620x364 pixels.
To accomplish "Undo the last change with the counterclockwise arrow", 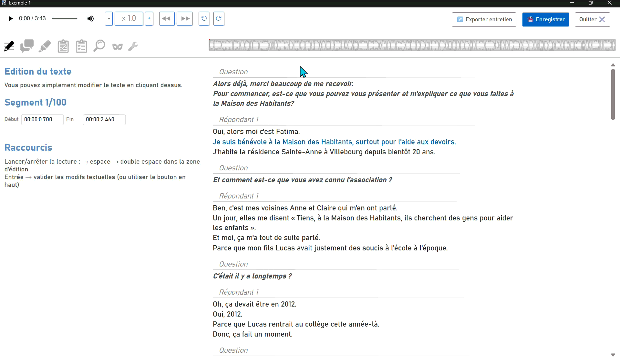I will [x=204, y=18].
